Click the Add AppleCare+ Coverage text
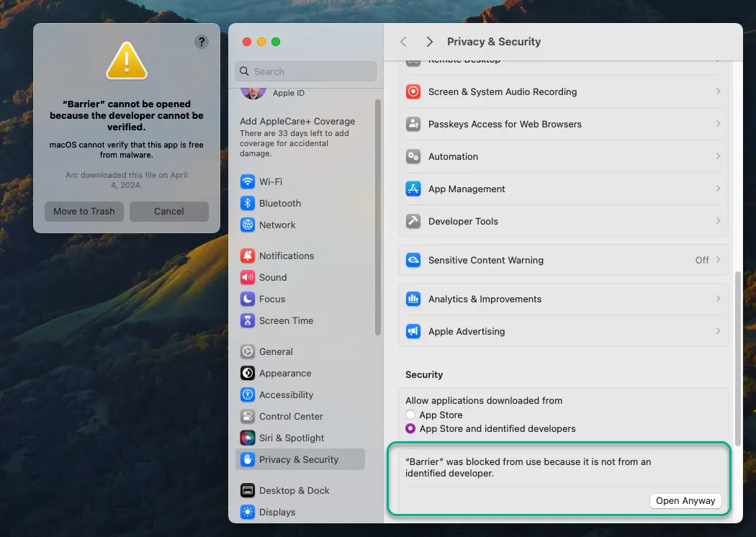The height and width of the screenshot is (537, 756). 297,122
